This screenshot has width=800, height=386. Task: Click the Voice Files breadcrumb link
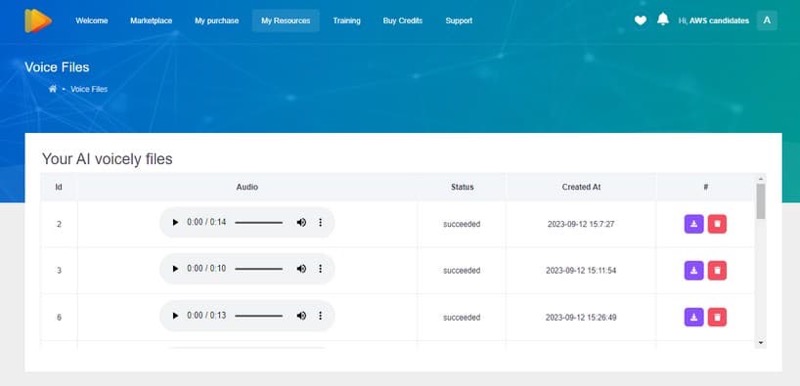pos(89,89)
